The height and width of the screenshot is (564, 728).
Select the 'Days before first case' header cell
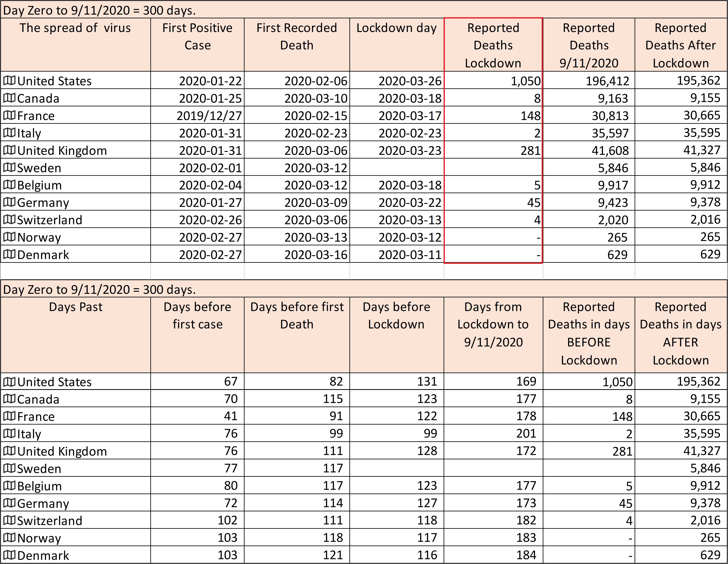[x=197, y=335]
